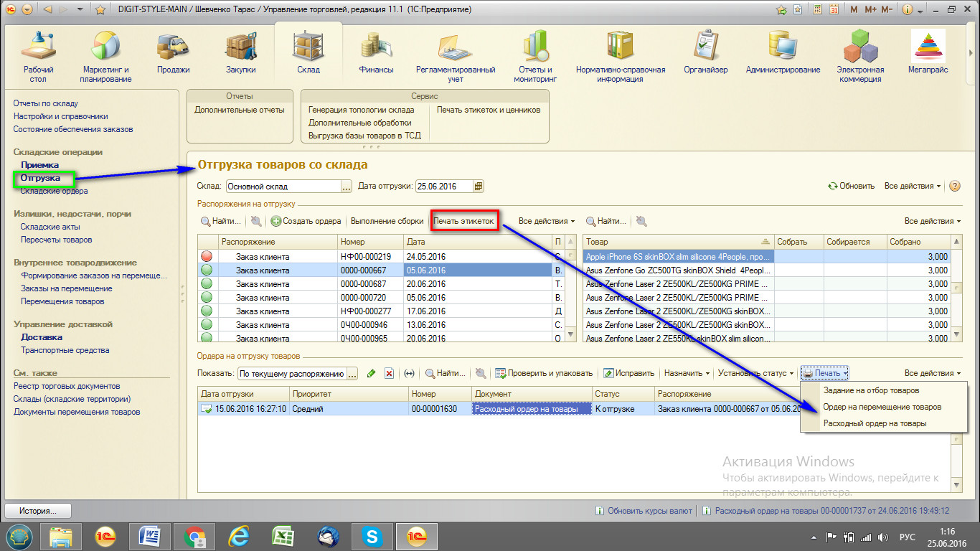Click the green pencil edit icon

(x=371, y=373)
